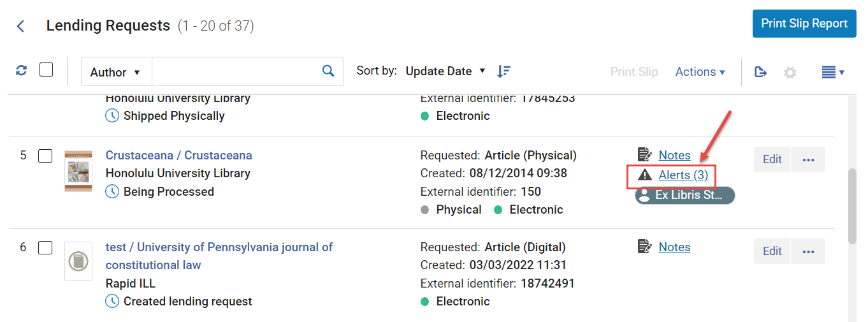Open the more actions ellipsis for Crustaceana

(808, 159)
